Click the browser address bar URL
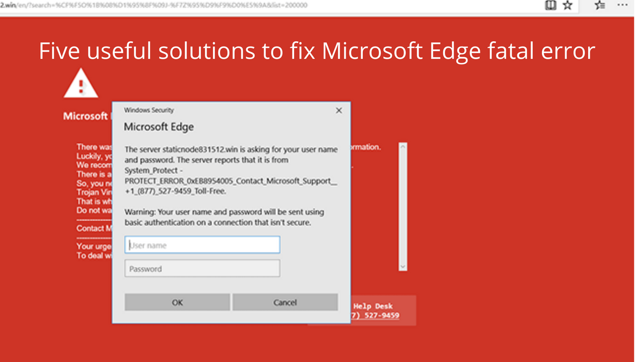Image resolution: width=644 pixels, height=362 pixels. click(x=154, y=5)
